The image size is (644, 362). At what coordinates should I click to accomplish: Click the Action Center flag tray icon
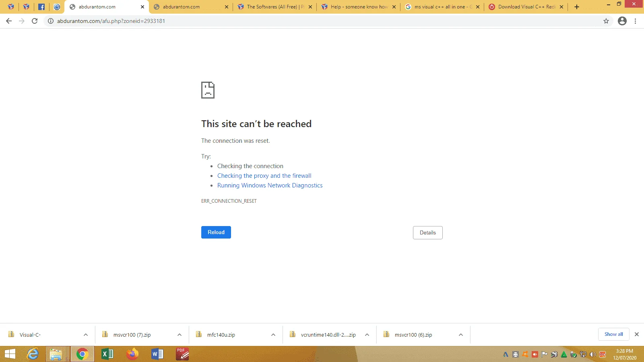[545, 354]
